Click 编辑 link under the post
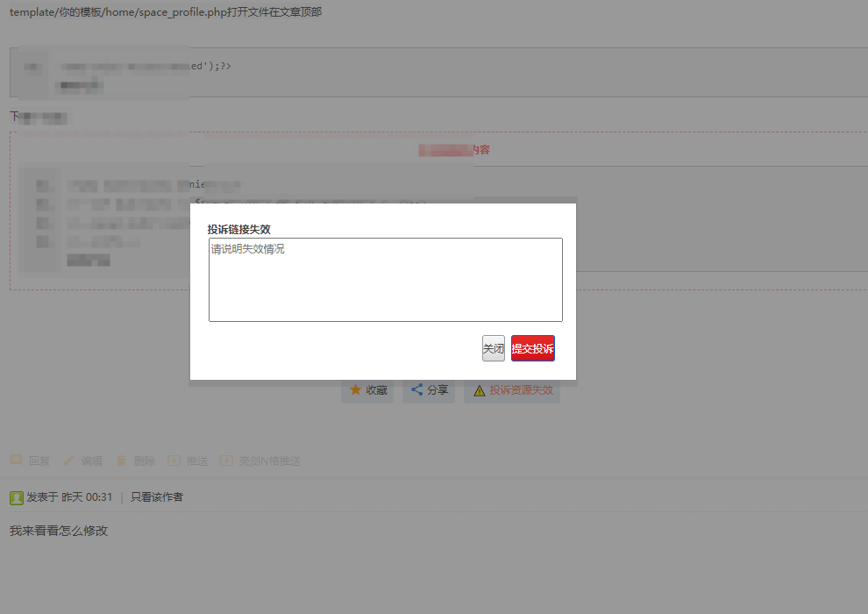 click(92, 460)
